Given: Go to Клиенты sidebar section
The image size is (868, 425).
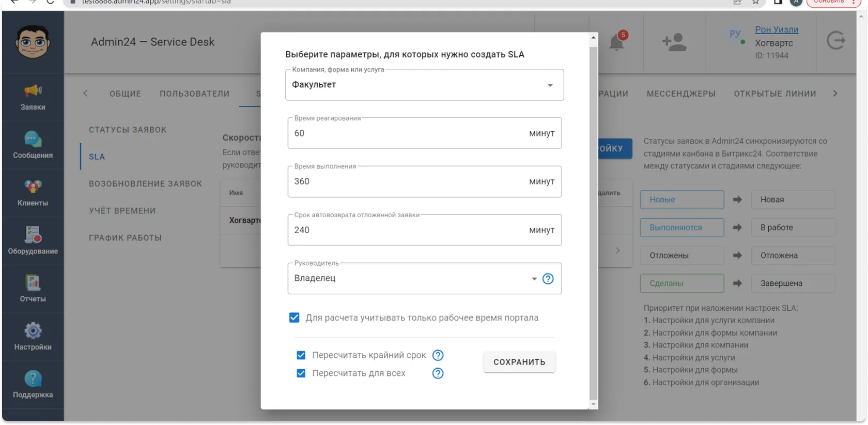Looking at the screenshot, I should 33,193.
